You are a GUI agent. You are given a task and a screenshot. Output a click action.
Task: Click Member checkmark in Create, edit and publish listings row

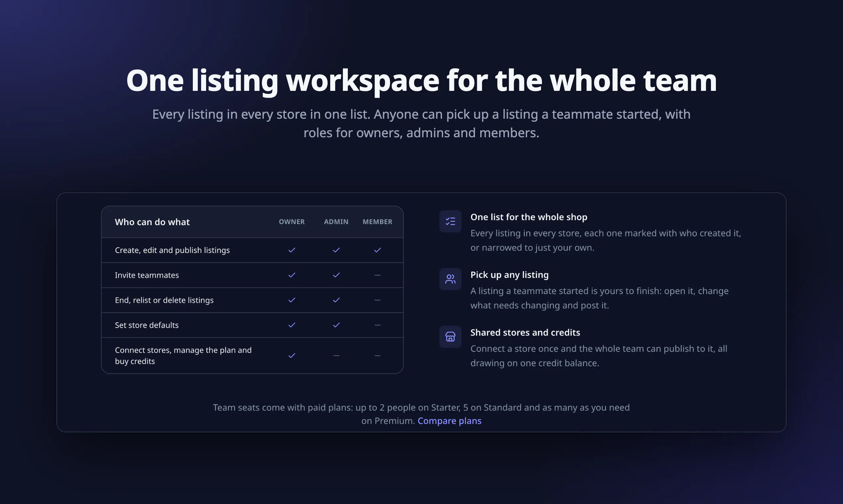(x=377, y=250)
